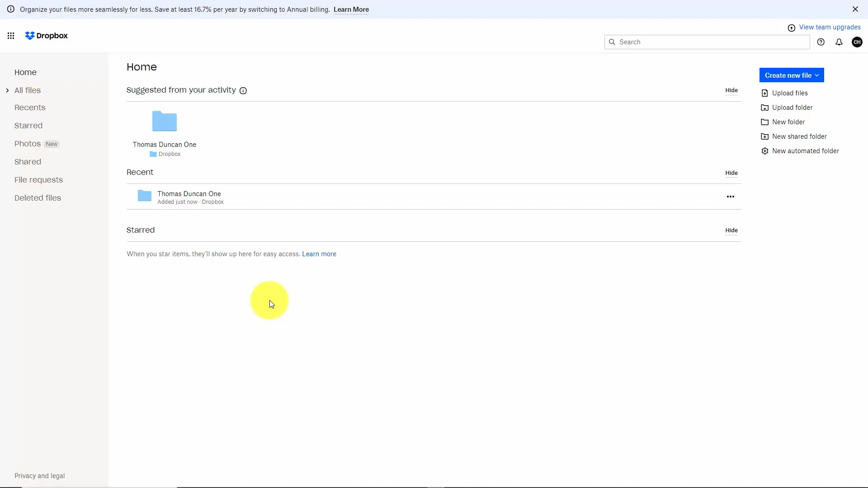
Task: Click the info icon next to Suggested from your activity
Action: click(x=243, y=91)
